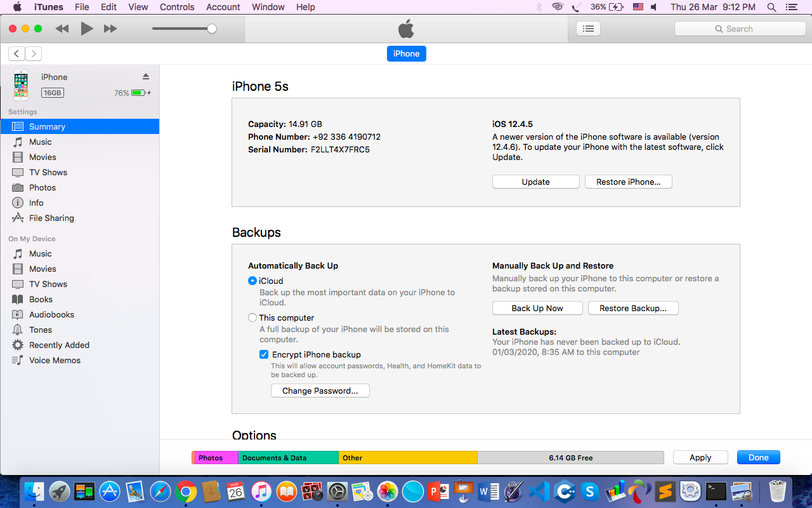Click the iPhone device thumbnail
Screen dimensions: 812x508
click(21, 84)
